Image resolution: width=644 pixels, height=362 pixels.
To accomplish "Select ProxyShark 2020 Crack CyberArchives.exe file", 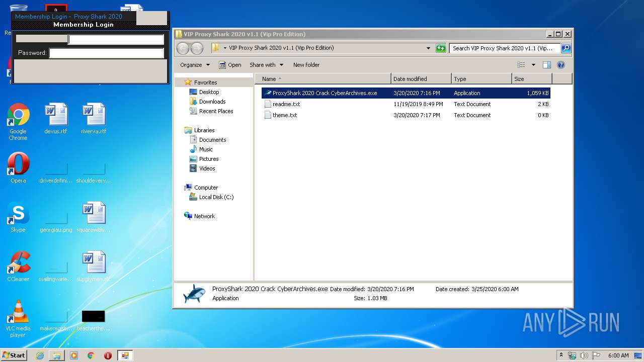I will click(x=406, y=93).
